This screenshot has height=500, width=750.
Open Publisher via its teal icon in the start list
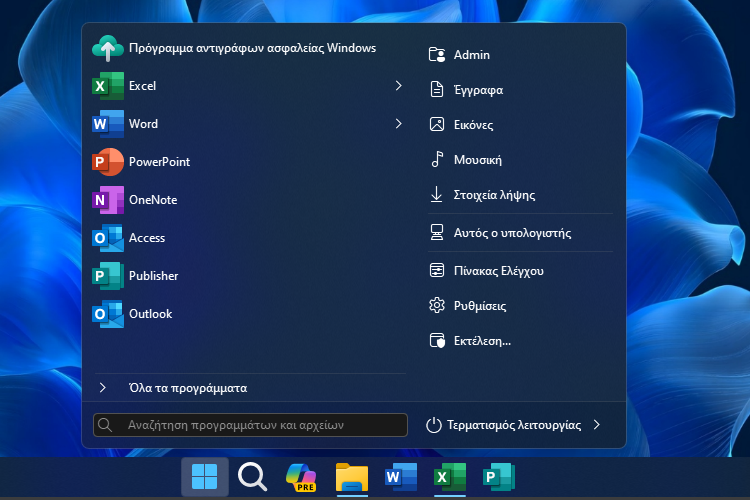[108, 276]
